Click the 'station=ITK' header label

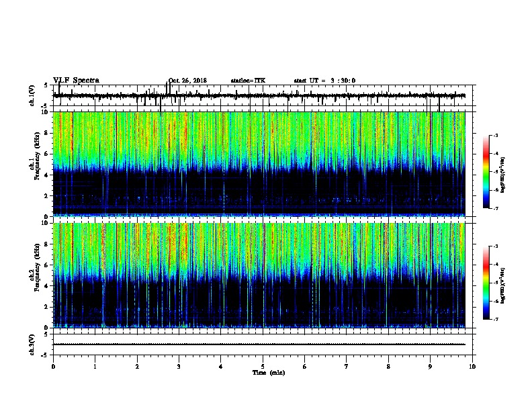point(248,81)
